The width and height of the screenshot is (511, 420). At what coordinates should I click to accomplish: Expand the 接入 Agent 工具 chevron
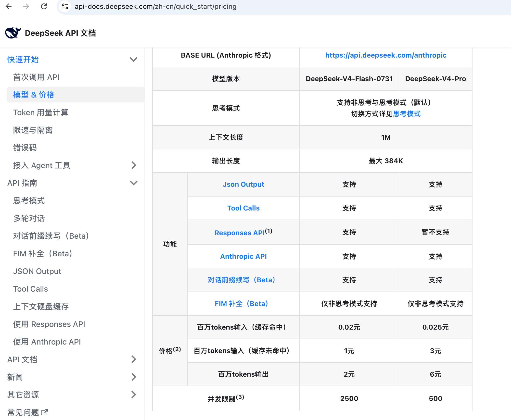(x=133, y=165)
